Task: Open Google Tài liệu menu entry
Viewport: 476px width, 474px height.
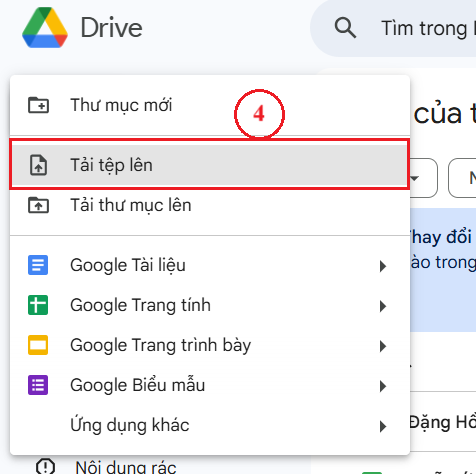Action: pyautogui.click(x=210, y=265)
